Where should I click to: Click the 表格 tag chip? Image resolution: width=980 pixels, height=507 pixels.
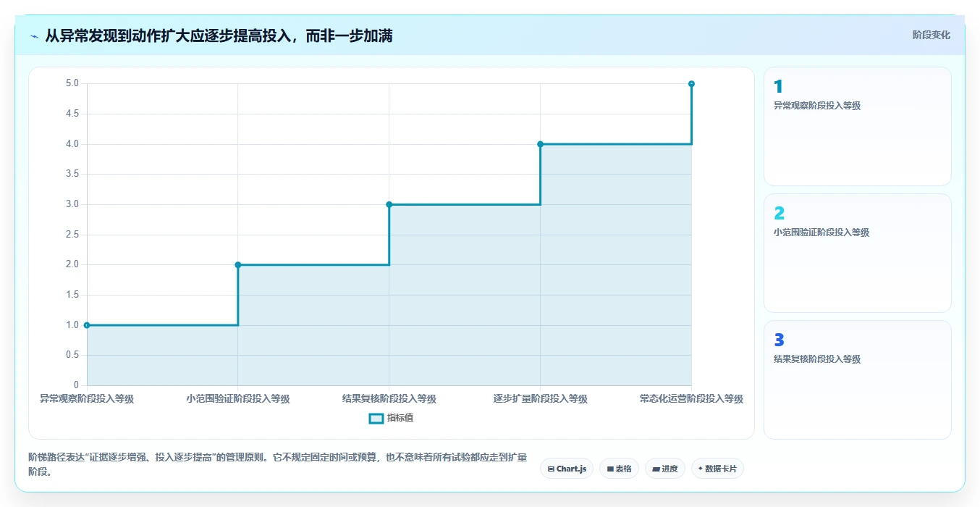tap(619, 469)
